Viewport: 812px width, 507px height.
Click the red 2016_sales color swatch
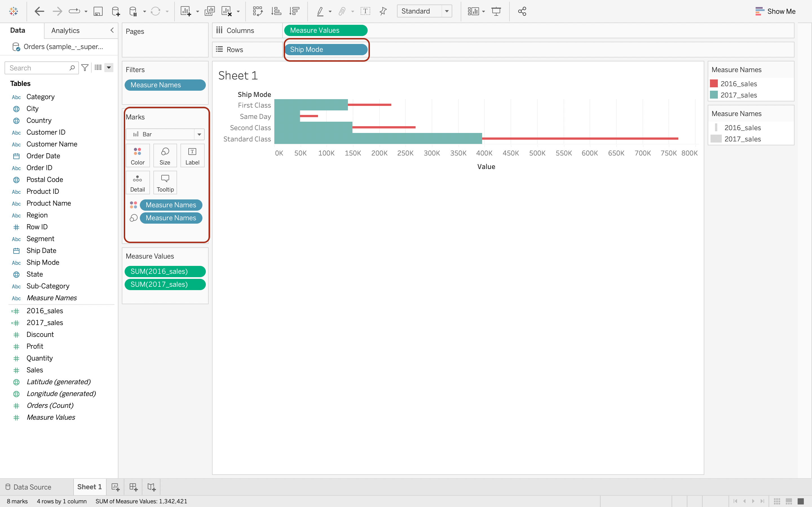(x=714, y=83)
